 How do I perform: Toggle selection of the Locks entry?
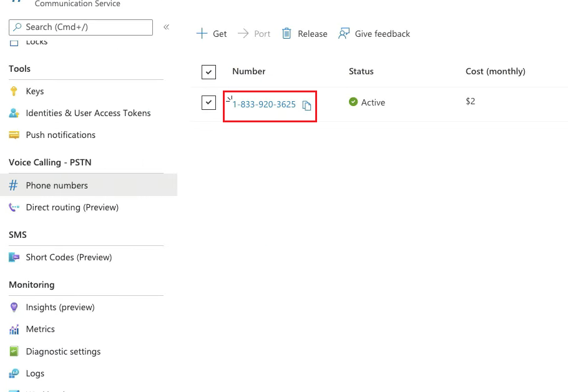[x=37, y=41]
